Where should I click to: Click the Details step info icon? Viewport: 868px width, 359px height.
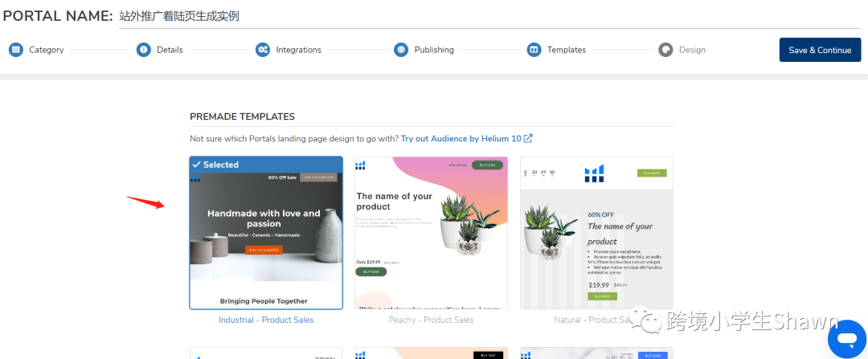pos(144,50)
